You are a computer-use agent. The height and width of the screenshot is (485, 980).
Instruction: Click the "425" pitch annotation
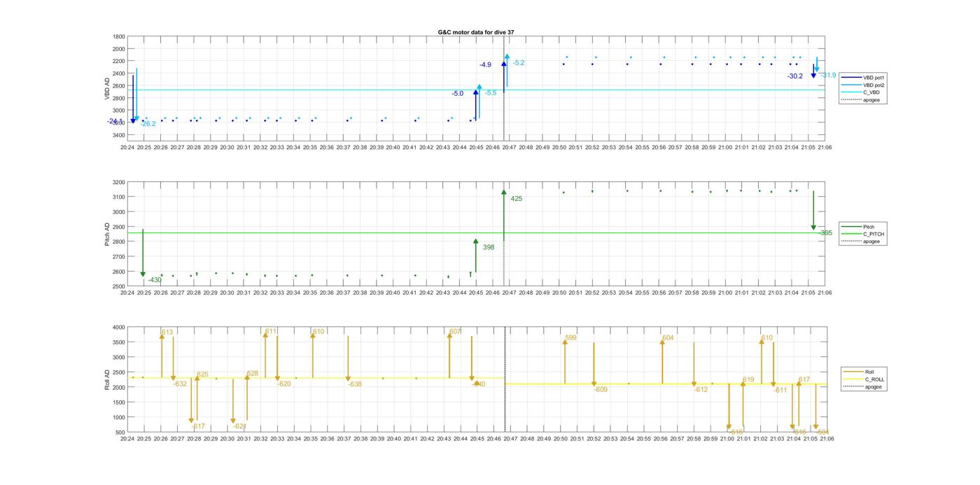517,199
